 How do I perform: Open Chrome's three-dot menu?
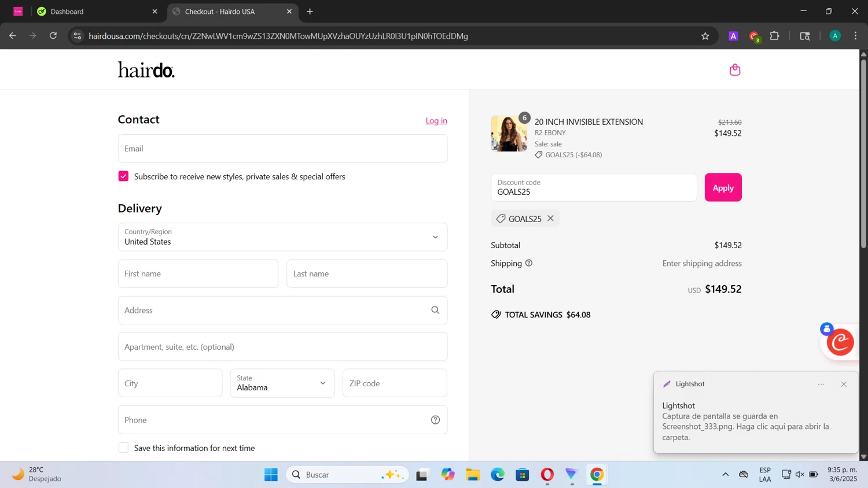(855, 36)
